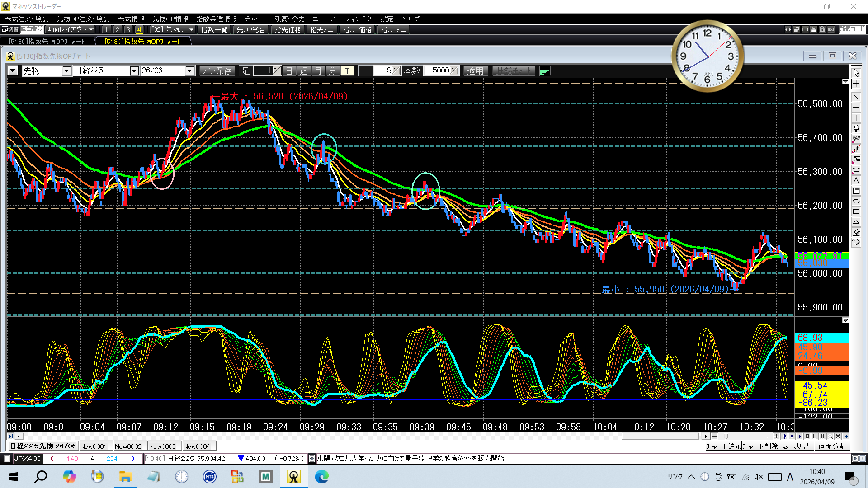Screen dimensions: 868x488
Task: Open the 先物OP情報 menu
Action: tap(170, 19)
